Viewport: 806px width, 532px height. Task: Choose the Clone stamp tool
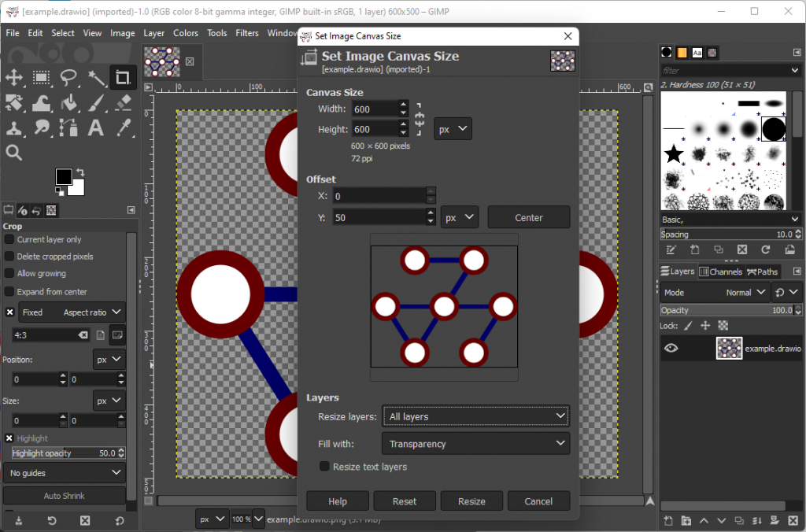(14, 127)
